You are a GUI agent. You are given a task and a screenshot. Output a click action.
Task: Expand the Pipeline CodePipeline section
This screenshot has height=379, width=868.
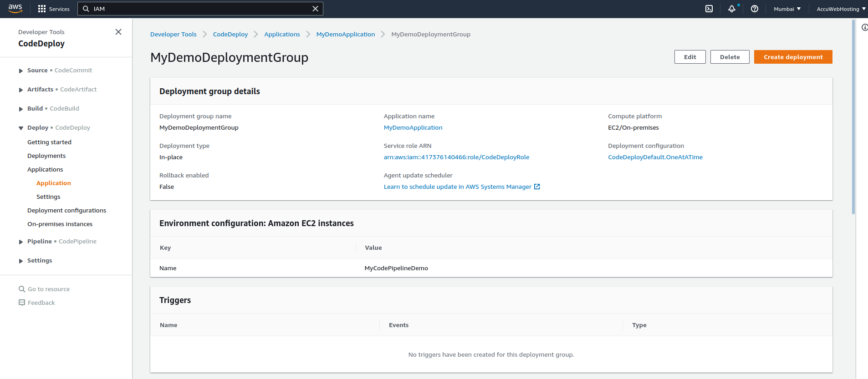coord(21,242)
